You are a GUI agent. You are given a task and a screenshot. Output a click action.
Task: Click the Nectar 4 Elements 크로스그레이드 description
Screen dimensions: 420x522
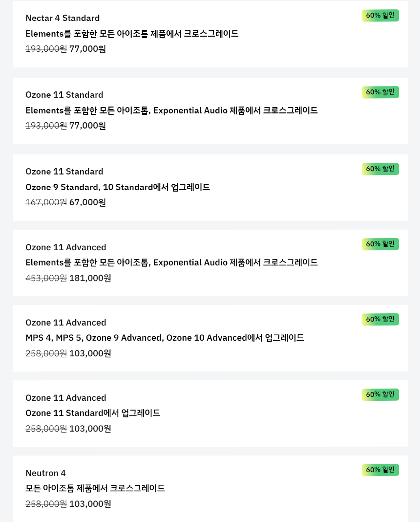pyautogui.click(x=132, y=34)
